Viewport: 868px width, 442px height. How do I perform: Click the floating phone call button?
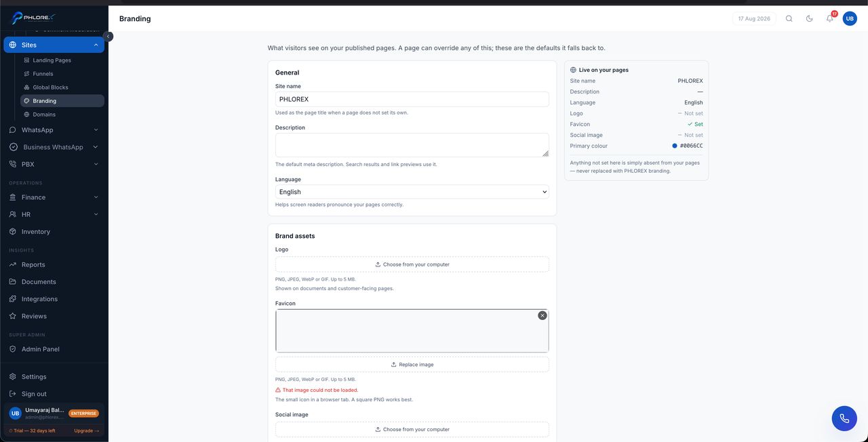click(x=844, y=418)
